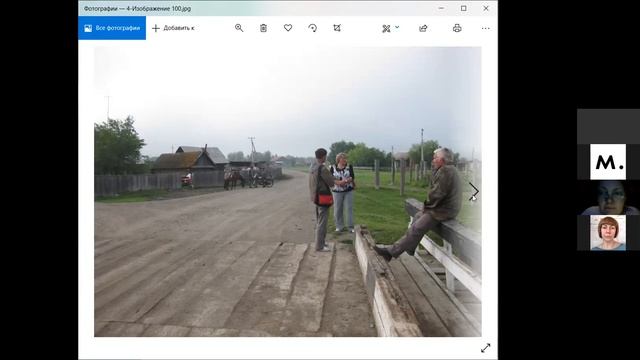Enter fullscreen with the diagonal arrows icon

coord(485,348)
